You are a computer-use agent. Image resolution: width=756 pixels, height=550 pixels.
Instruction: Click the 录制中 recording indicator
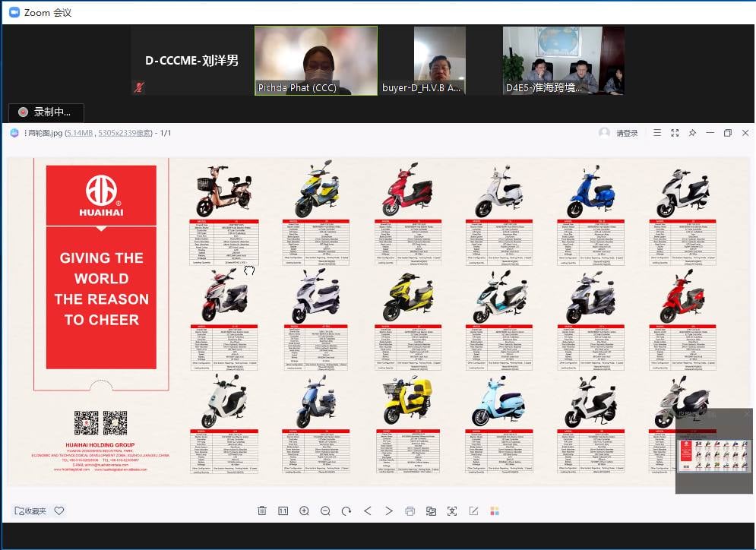coord(46,112)
